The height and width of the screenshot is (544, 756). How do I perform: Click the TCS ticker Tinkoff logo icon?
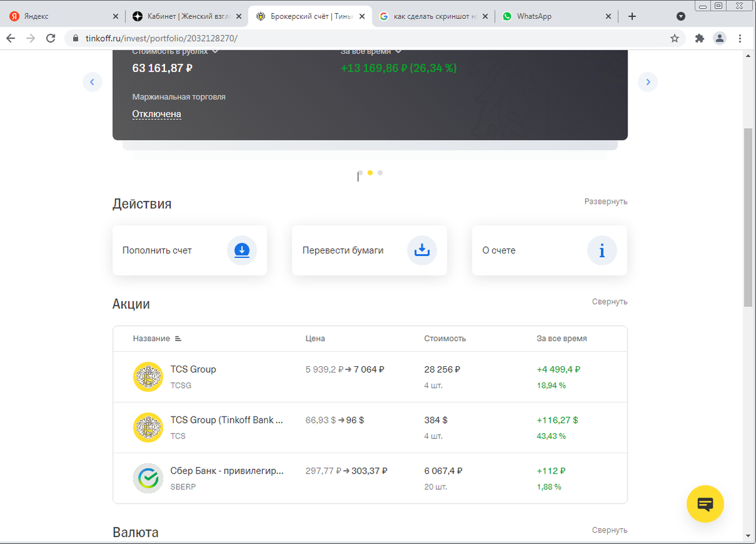(148, 427)
